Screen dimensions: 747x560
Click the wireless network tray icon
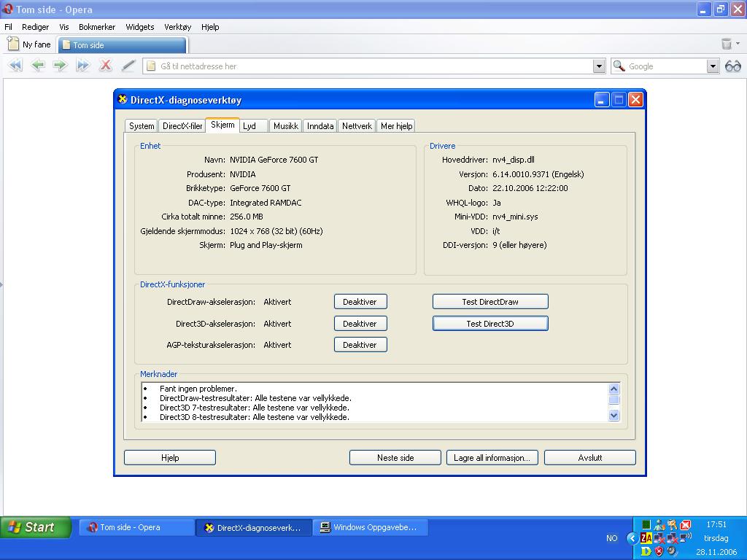(x=686, y=538)
